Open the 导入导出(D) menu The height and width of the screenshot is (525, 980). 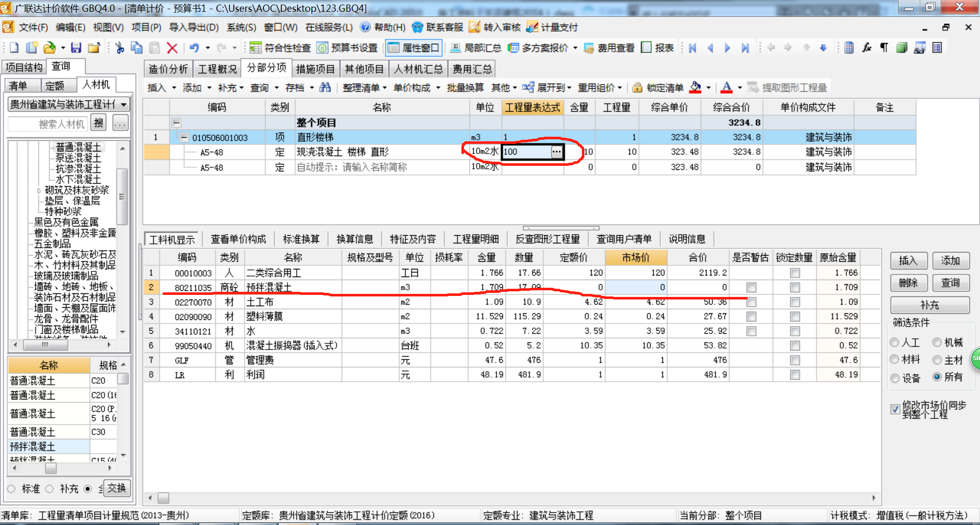pyautogui.click(x=194, y=27)
